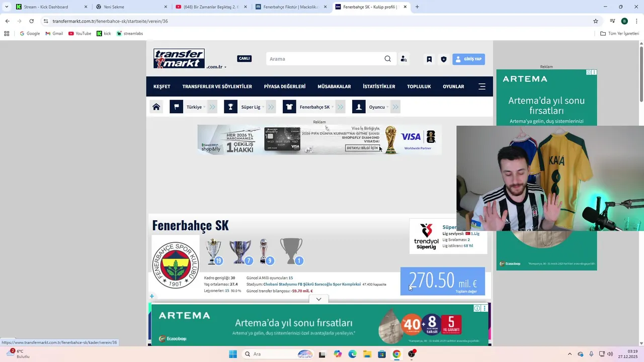Screen dimensions: 644x362
Task: Click the double-arrow after Fenerbahçe SK
Action: [x=341, y=107]
